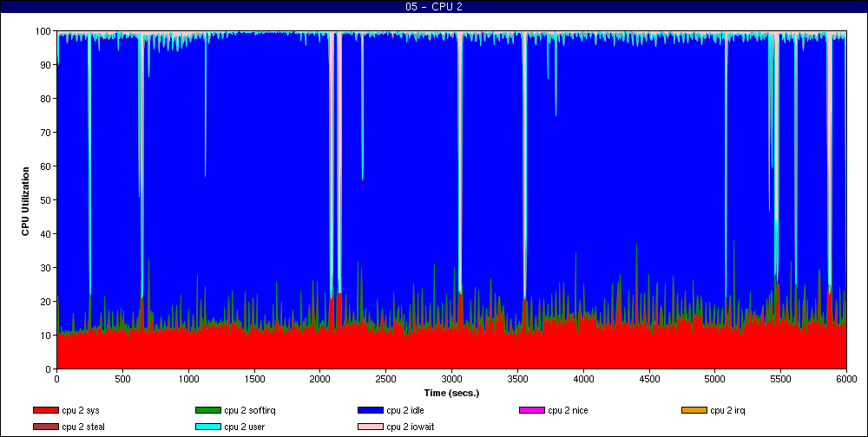This screenshot has height=437, width=868.
Task: Select the 'cpu 2 sys' legend label
Action: (81, 410)
